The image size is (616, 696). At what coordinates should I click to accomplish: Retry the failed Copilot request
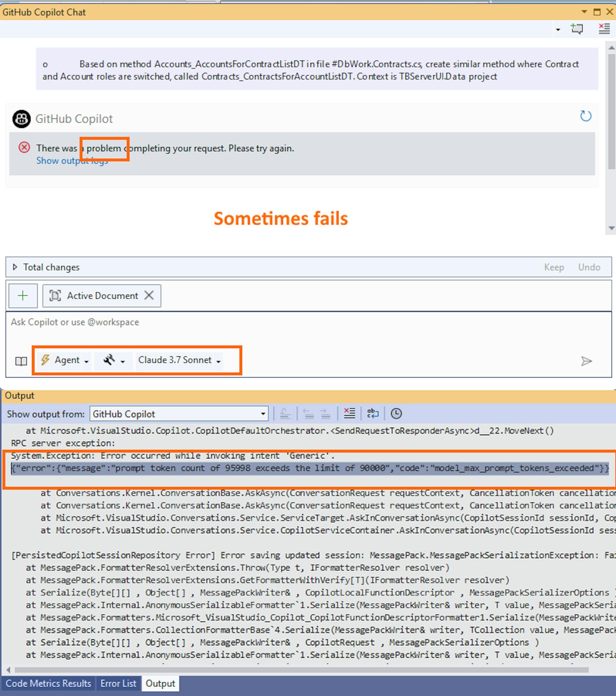(x=586, y=116)
